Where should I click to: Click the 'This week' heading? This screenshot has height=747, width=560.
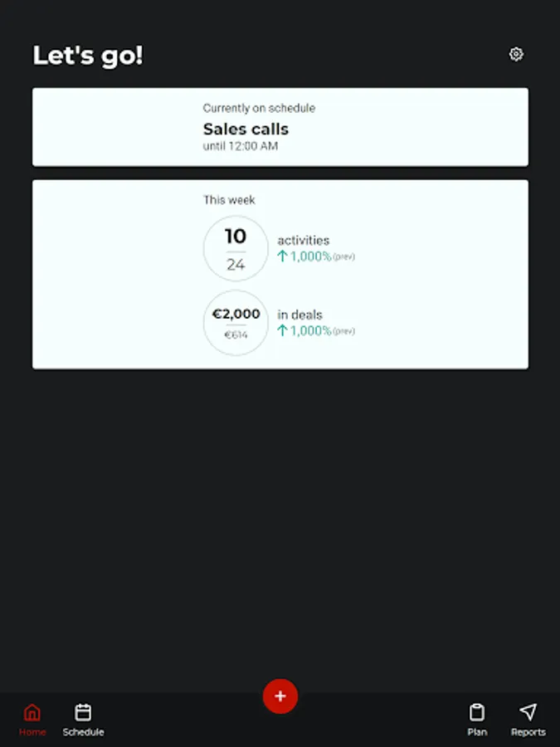[229, 200]
